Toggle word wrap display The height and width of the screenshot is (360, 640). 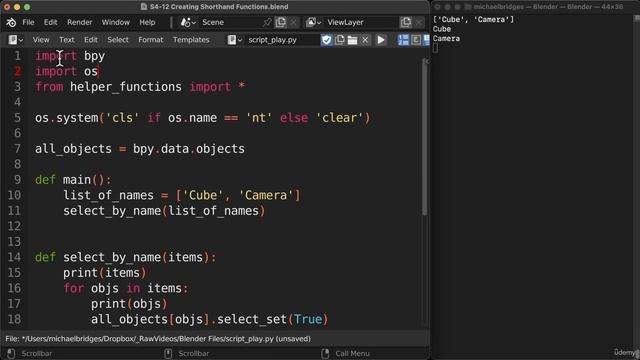[416, 40]
